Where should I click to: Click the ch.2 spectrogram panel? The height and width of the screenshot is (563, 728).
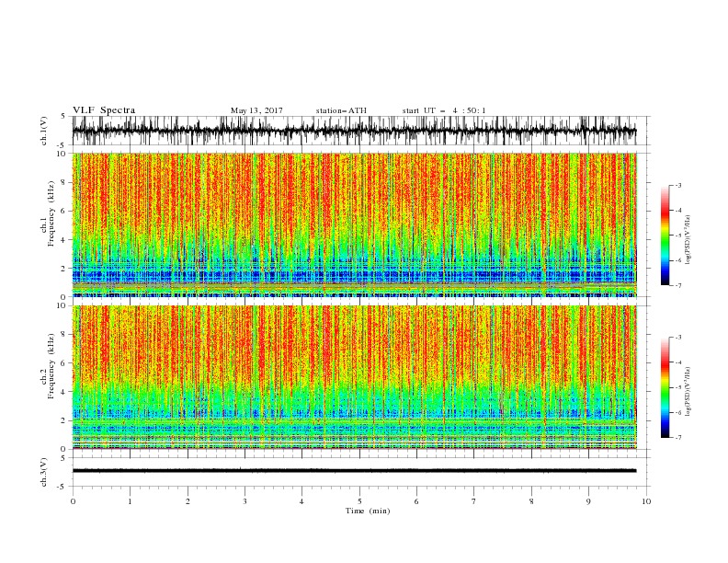354,377
